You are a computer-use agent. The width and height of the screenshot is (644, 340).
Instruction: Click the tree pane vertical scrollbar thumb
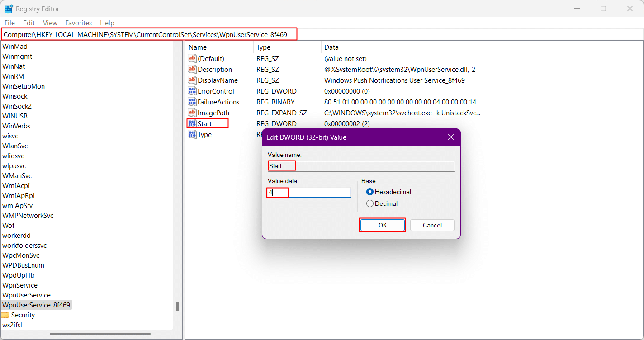point(177,307)
